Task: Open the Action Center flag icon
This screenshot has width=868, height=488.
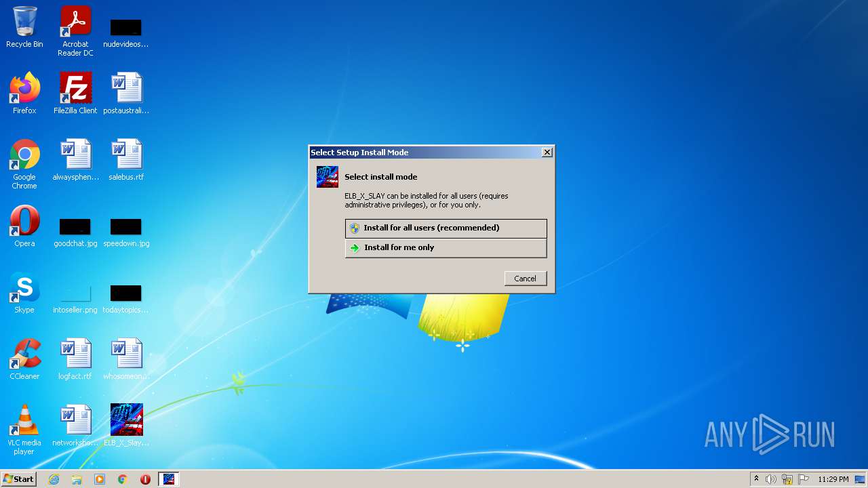Action: [x=804, y=479]
